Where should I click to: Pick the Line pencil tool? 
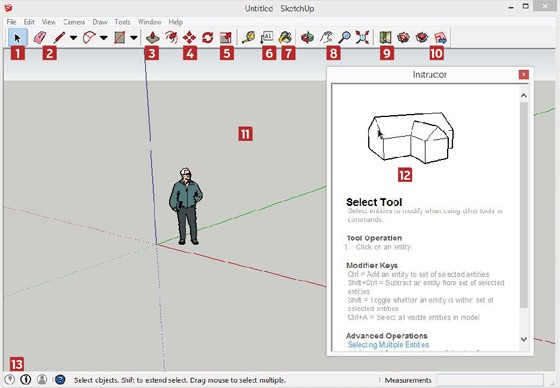pyautogui.click(x=59, y=37)
